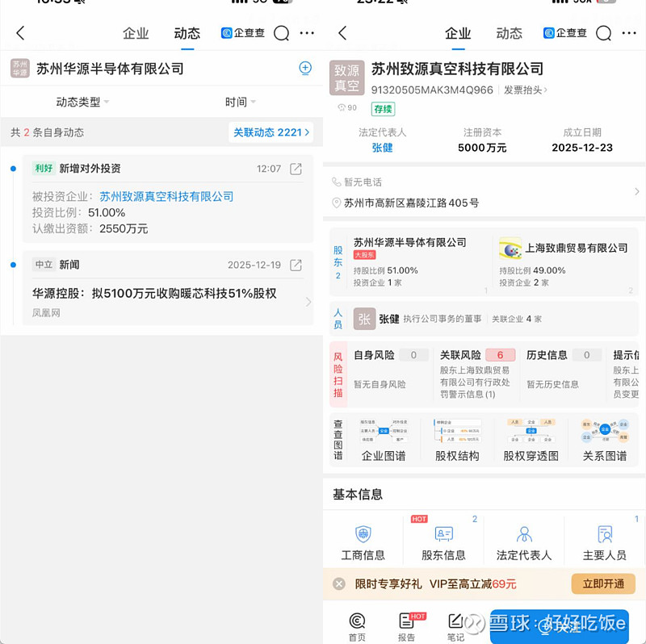Open 工商信息 section
Screen dimensions: 646x644
(x=363, y=542)
